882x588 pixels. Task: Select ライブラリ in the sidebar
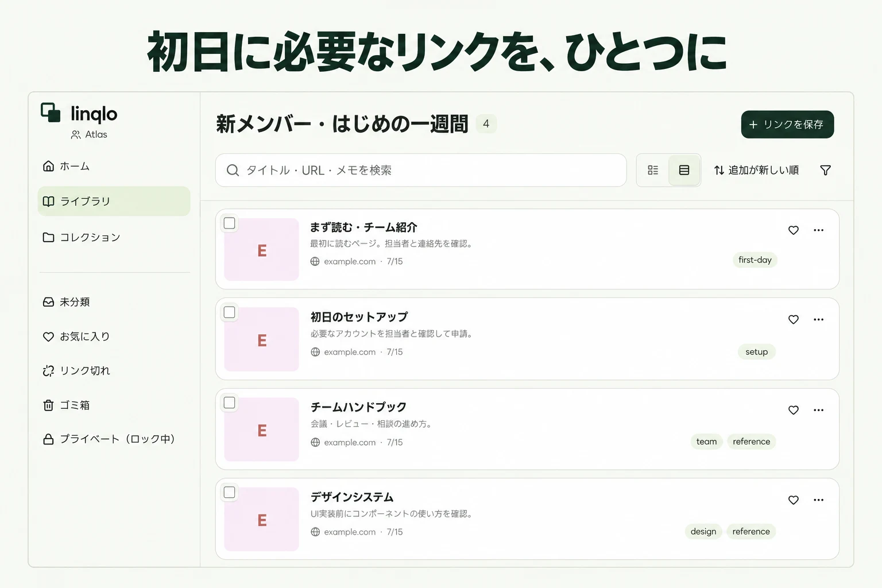pos(114,201)
